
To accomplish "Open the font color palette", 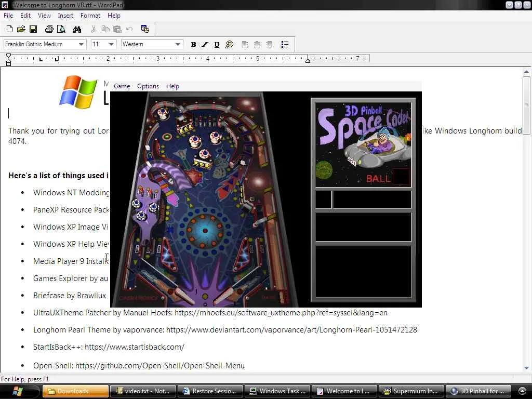I will pyautogui.click(x=229, y=45).
